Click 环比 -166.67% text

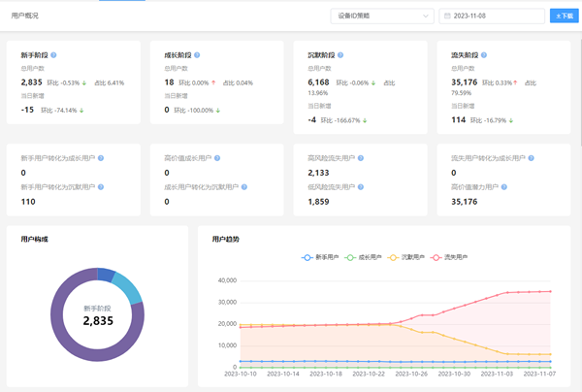(340, 120)
